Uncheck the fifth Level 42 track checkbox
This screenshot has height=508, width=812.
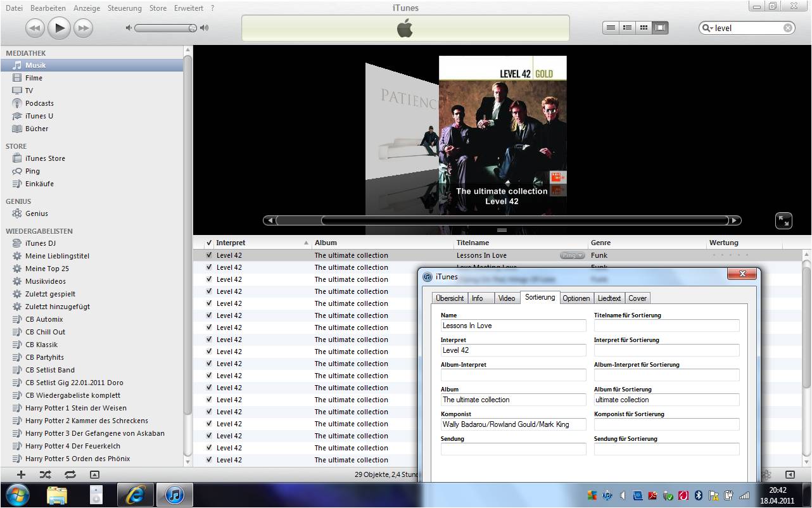209,303
